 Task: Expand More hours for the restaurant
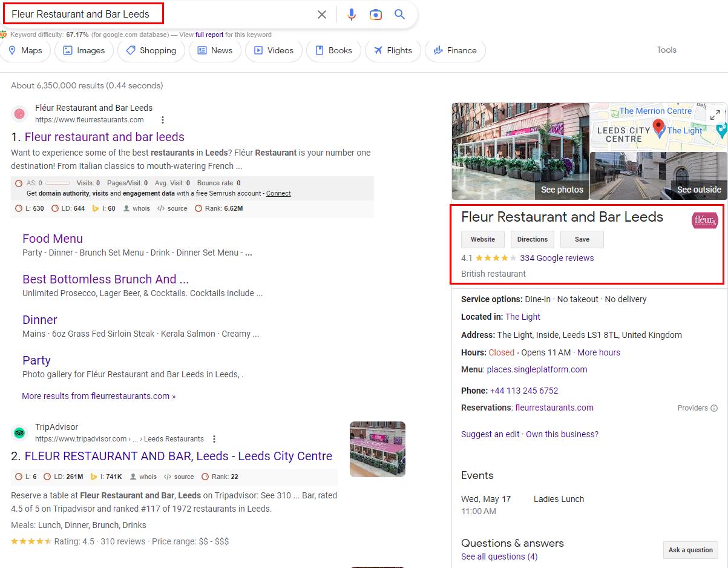(x=598, y=352)
